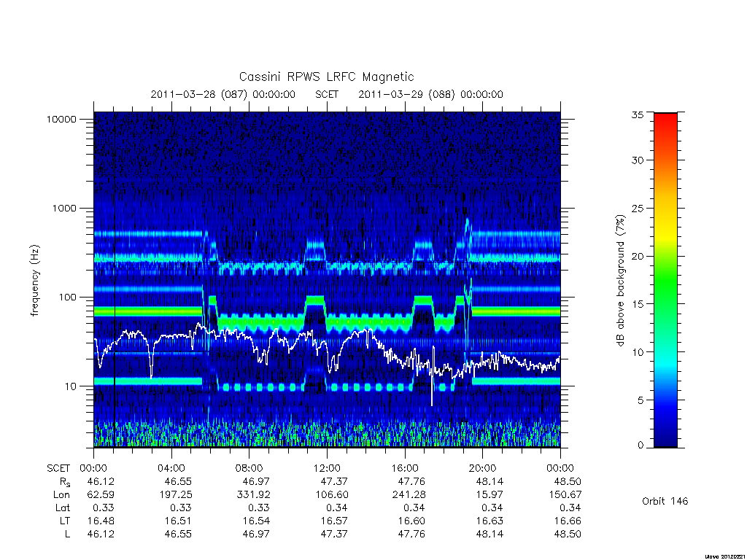Click time axis label "20:00"
Screen dimensions: 747x560
coord(483,469)
